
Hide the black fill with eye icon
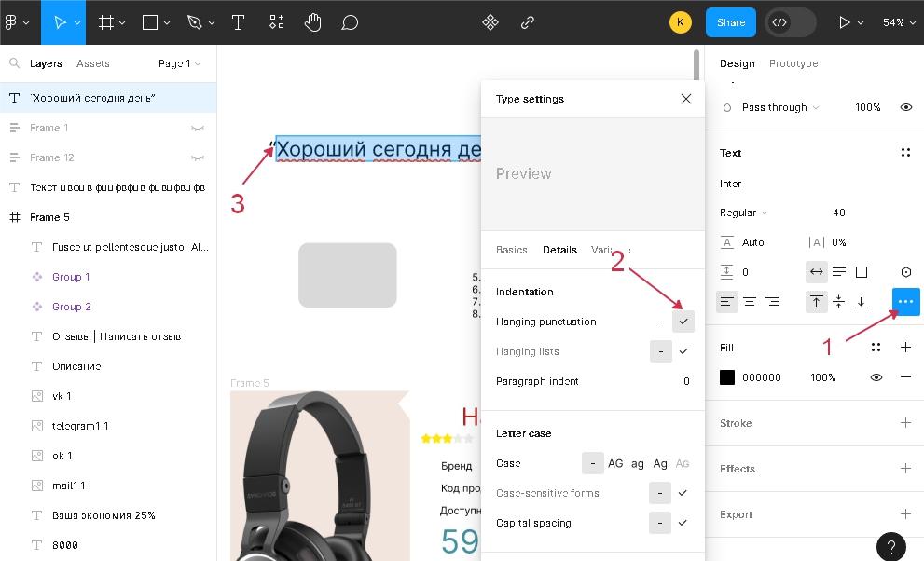point(876,377)
